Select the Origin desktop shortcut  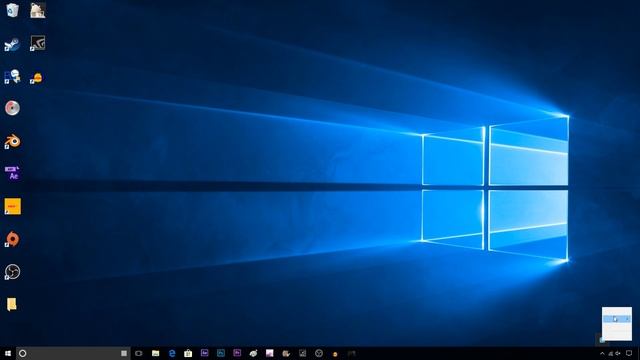point(12,239)
